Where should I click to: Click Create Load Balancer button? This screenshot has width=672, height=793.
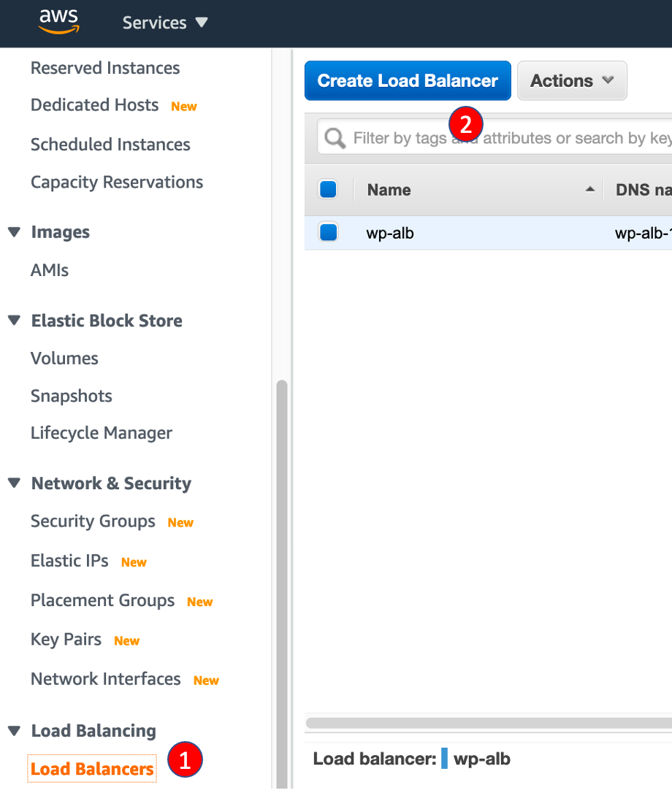[x=408, y=80]
